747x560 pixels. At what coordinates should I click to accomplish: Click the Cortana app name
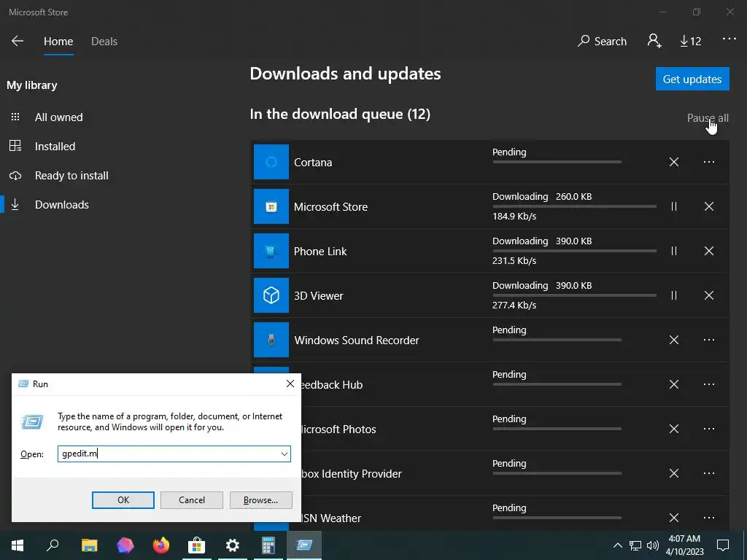point(313,163)
